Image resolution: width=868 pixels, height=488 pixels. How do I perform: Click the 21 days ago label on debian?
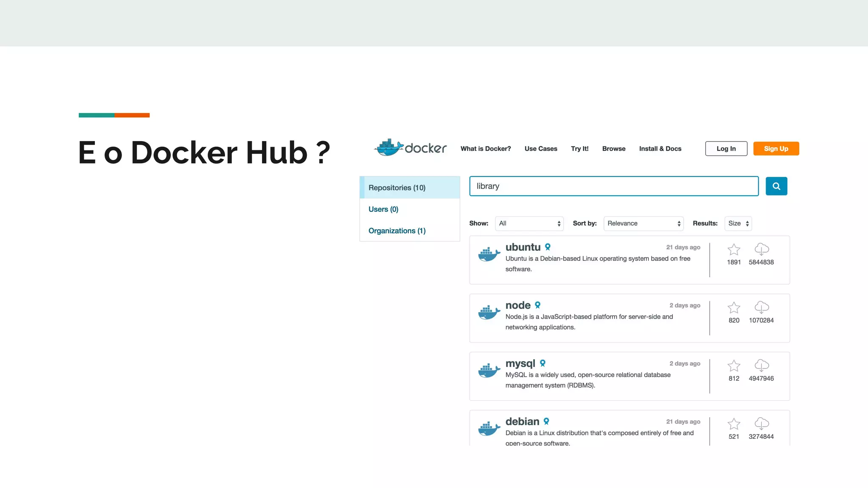(683, 421)
